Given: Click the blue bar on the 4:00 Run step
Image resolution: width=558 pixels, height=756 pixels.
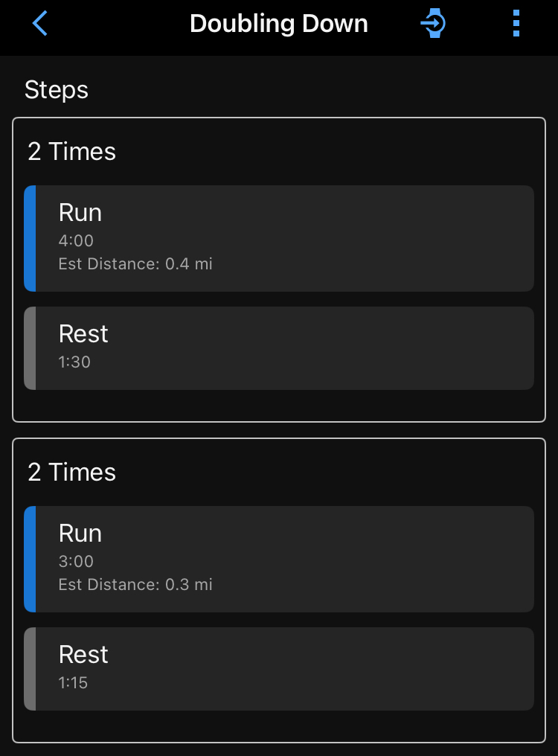Looking at the screenshot, I should coord(30,238).
